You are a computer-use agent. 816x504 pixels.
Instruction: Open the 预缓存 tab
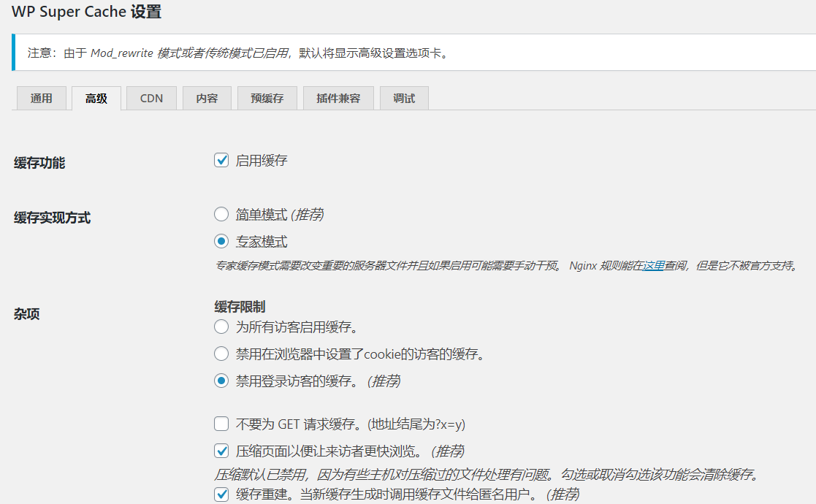coord(267,99)
